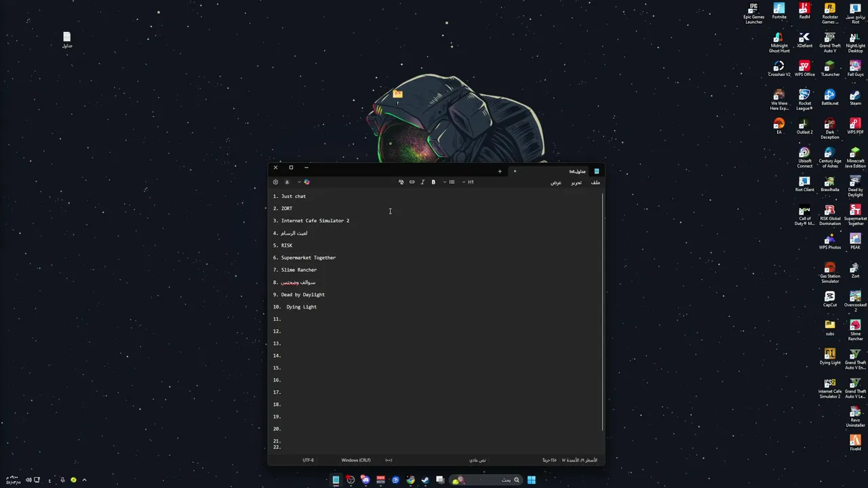The height and width of the screenshot is (488, 868).
Task: Open the Copilot icon in Notepad
Action: coord(307,182)
